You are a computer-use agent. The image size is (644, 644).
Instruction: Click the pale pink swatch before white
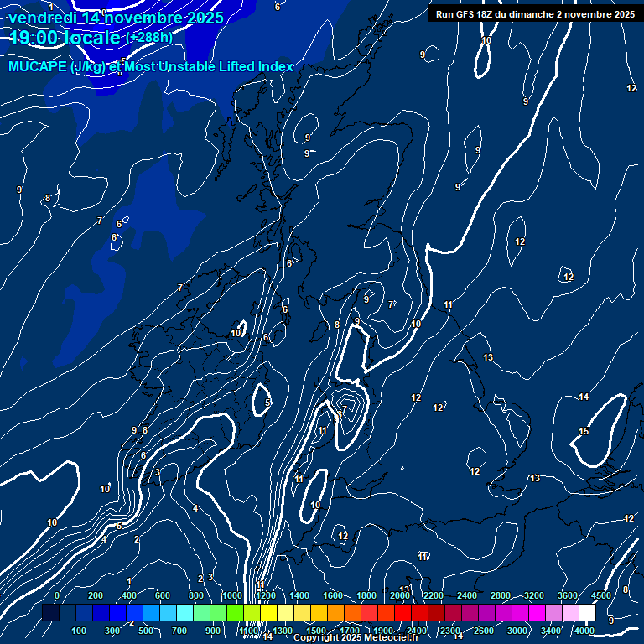coord(570,612)
